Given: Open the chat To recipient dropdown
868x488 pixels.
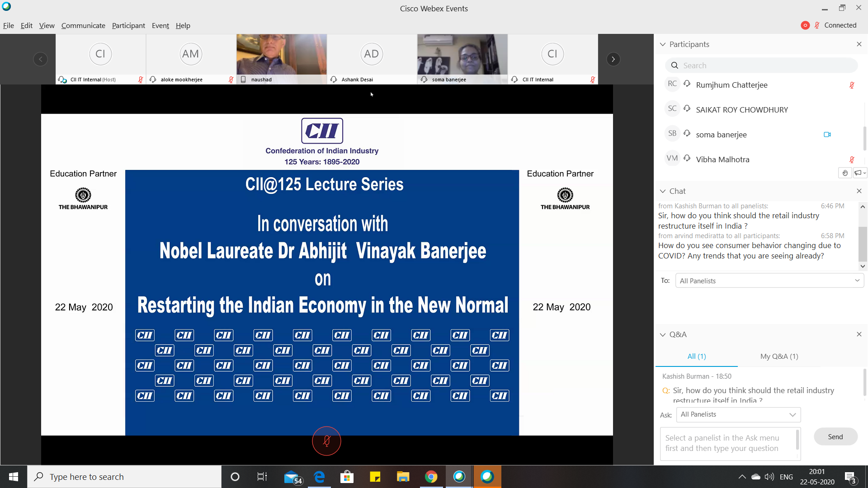Looking at the screenshot, I should click(769, 281).
